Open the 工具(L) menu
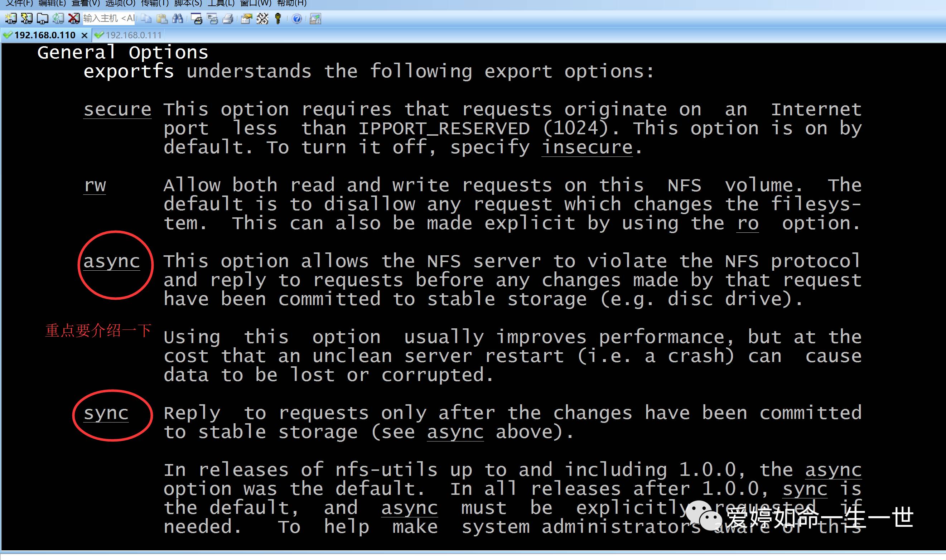The height and width of the screenshot is (560, 946). coord(221,3)
